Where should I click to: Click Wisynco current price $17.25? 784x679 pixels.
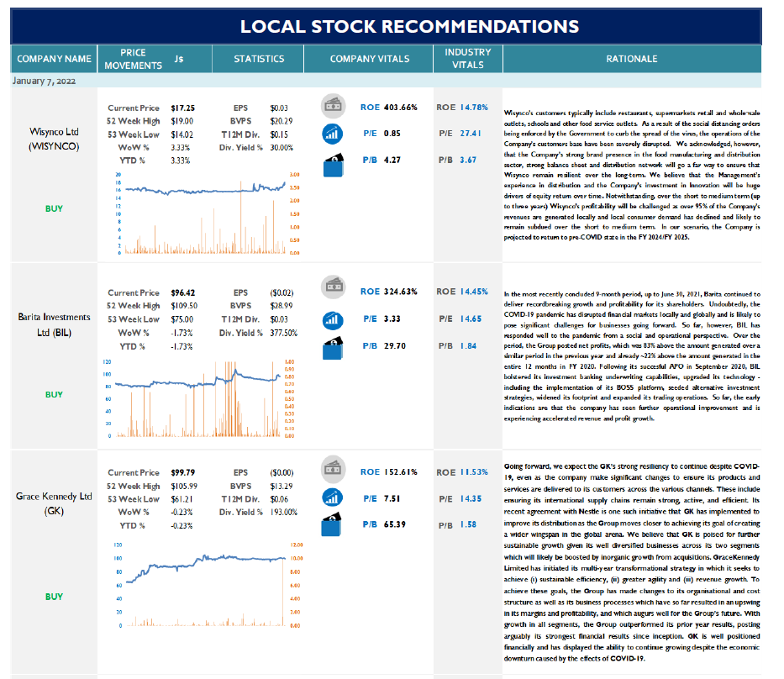click(x=182, y=108)
